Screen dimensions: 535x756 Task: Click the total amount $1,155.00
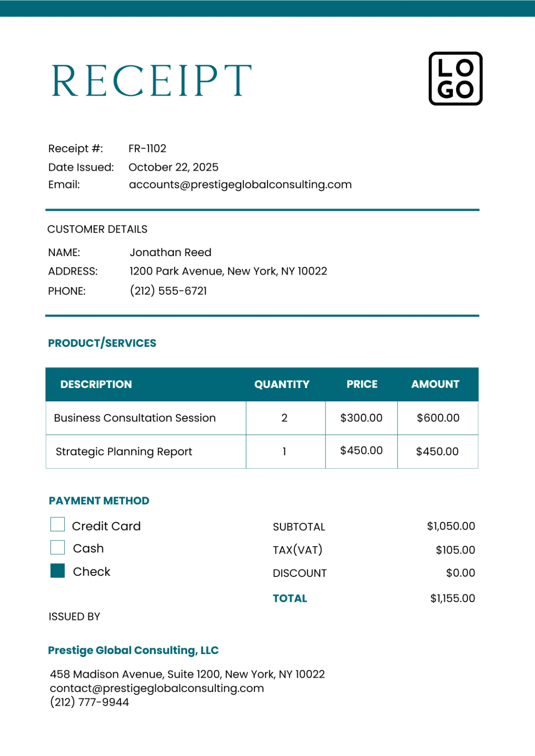pos(453,598)
